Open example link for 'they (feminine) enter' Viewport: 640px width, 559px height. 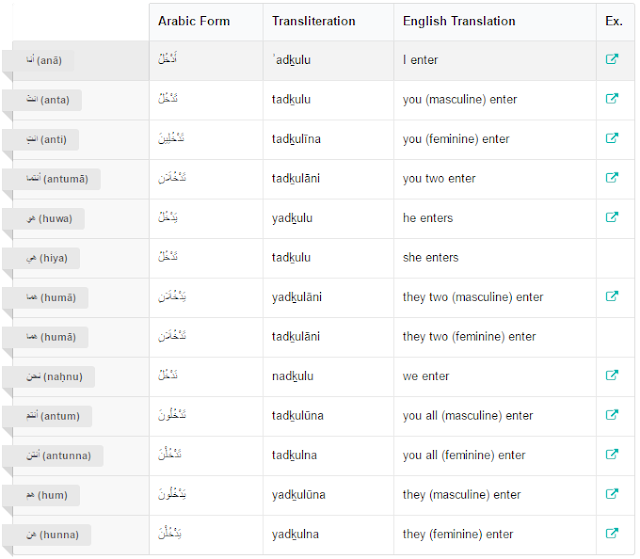tap(612, 534)
